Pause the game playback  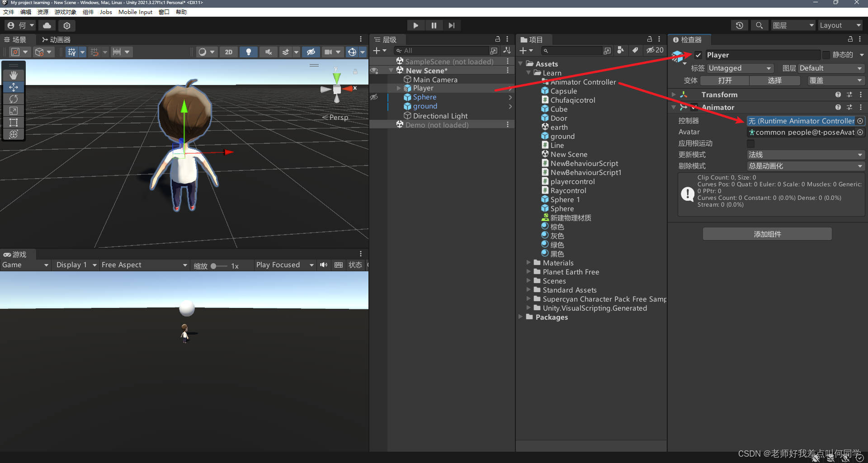(434, 25)
